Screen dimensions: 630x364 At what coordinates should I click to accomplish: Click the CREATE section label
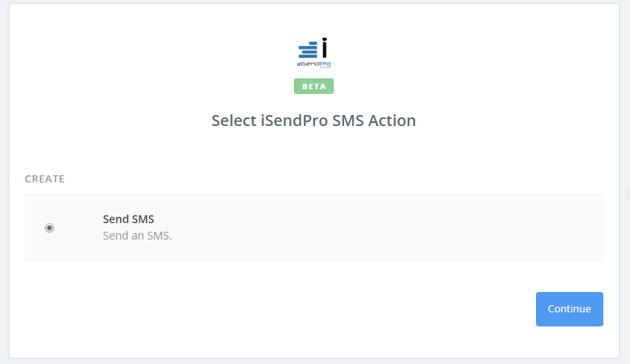coord(45,179)
